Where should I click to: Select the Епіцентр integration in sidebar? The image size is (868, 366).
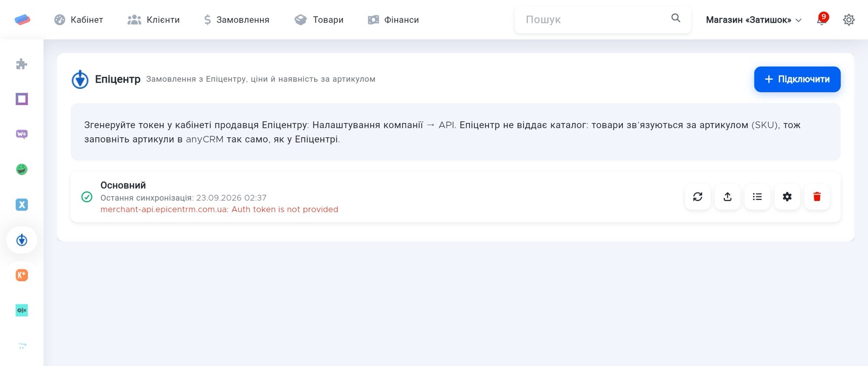coord(22,240)
